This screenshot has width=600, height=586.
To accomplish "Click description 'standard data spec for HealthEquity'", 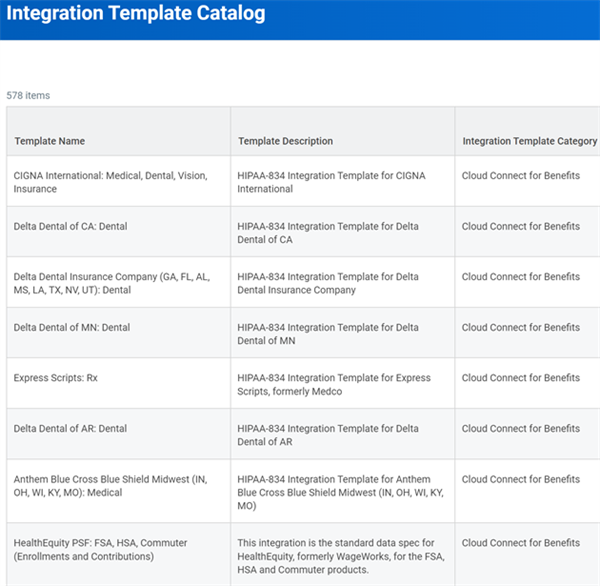I will tap(341, 556).
